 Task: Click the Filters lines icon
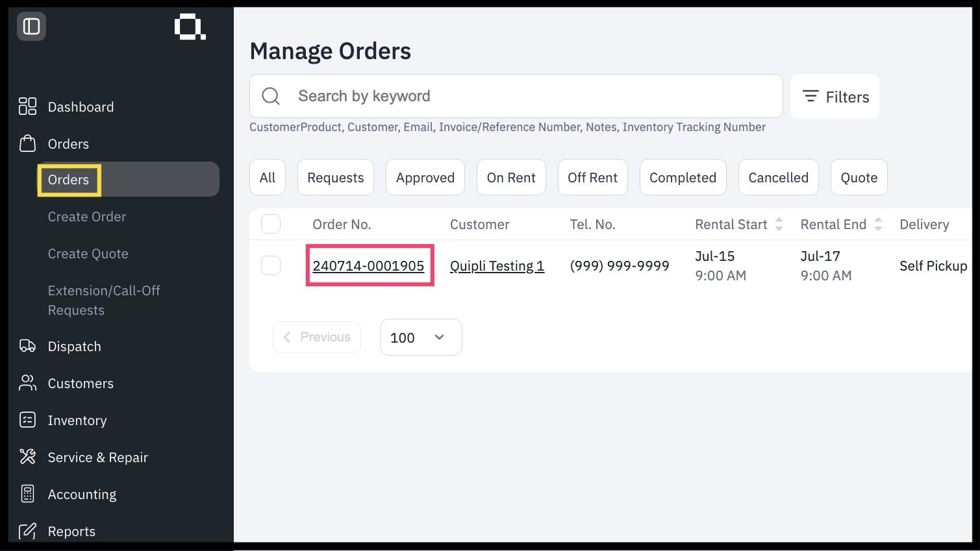(x=810, y=96)
